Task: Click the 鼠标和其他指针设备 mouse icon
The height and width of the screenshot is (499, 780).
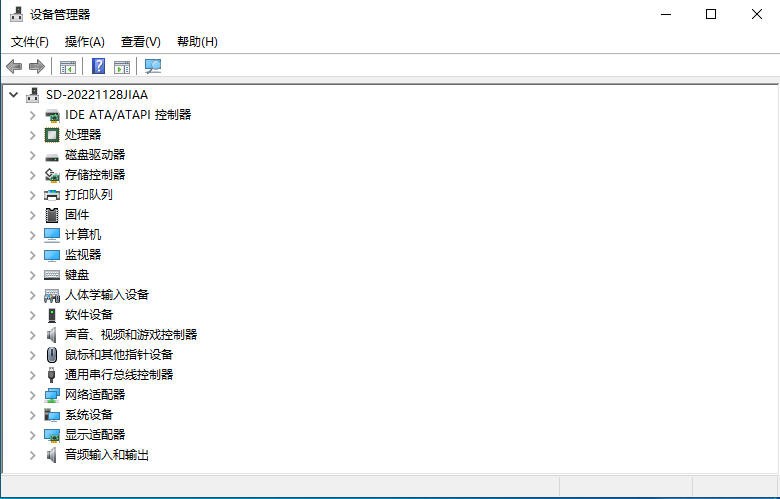Action: coord(52,355)
